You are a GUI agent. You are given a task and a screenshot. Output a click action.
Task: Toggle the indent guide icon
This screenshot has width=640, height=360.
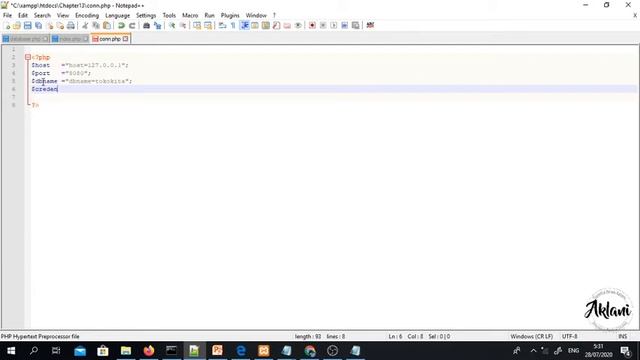(x=244, y=26)
